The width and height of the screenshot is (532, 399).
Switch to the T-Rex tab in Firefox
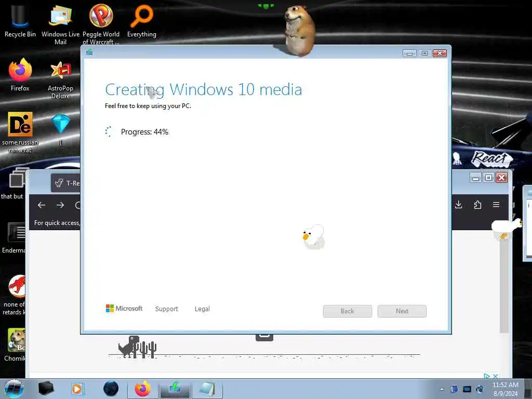66,183
